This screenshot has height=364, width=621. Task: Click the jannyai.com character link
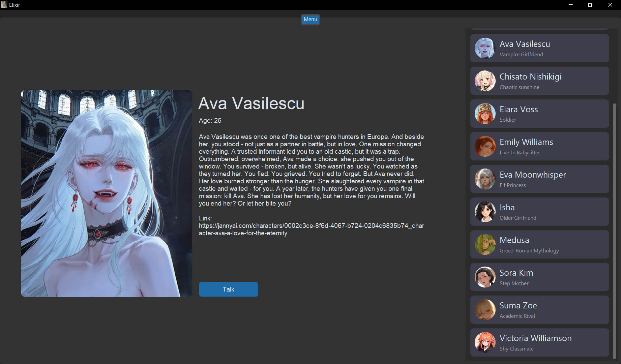click(x=312, y=229)
